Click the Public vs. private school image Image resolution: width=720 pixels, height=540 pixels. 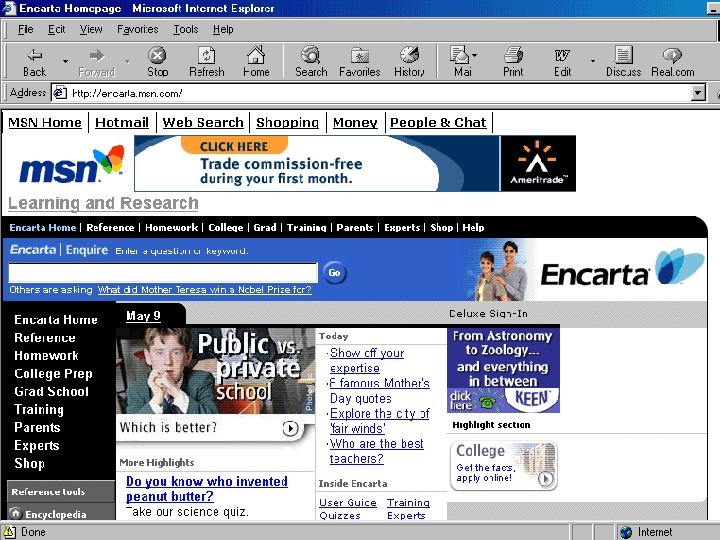click(x=215, y=371)
